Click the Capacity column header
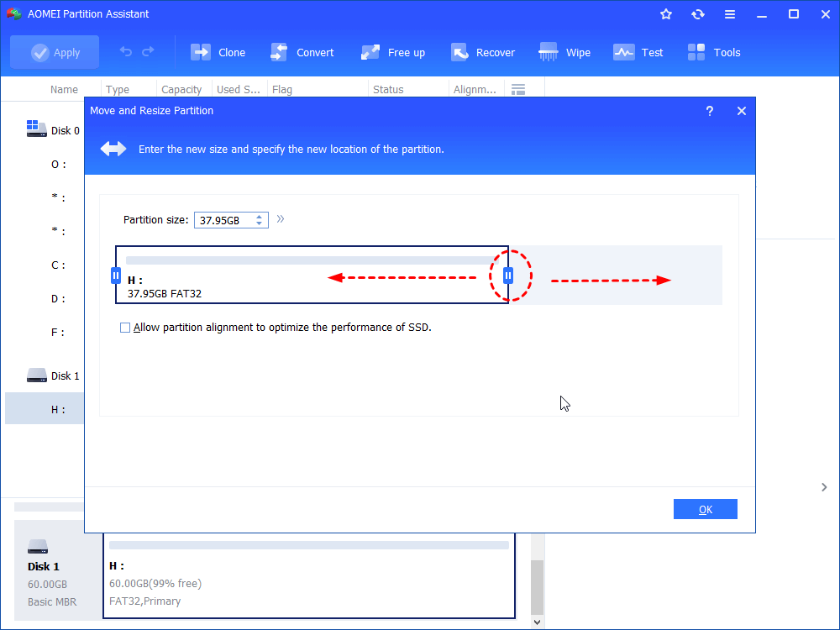 181,90
